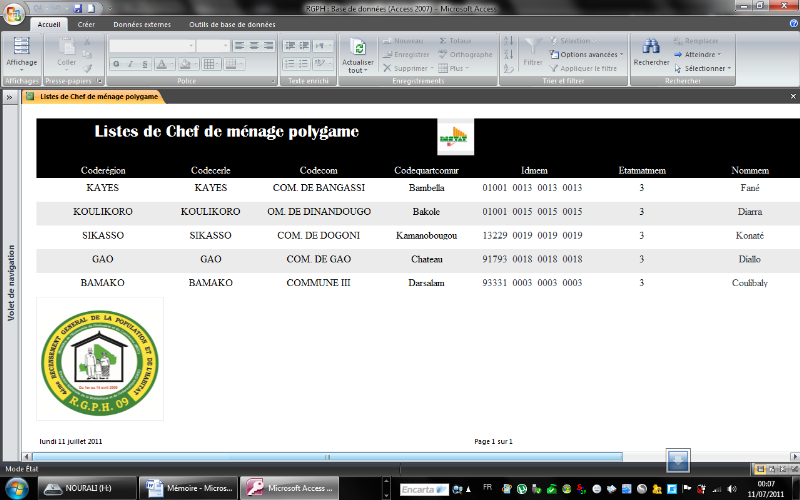Click the horizontal scrollbar thumb
Viewport: 800px width, 500px height.
pyautogui.click(x=327, y=457)
